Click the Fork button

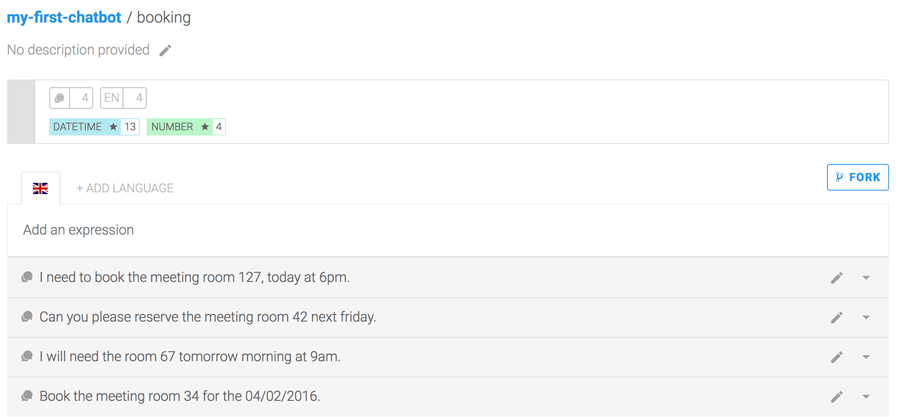[858, 177]
